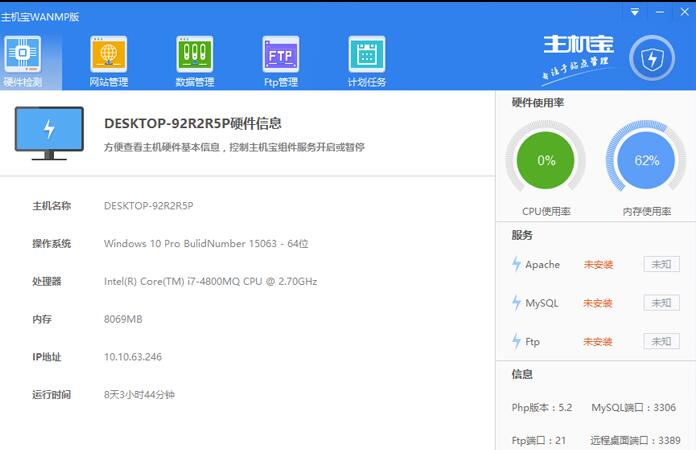
Task: Click the lightning icon beside Apache
Action: (516, 265)
